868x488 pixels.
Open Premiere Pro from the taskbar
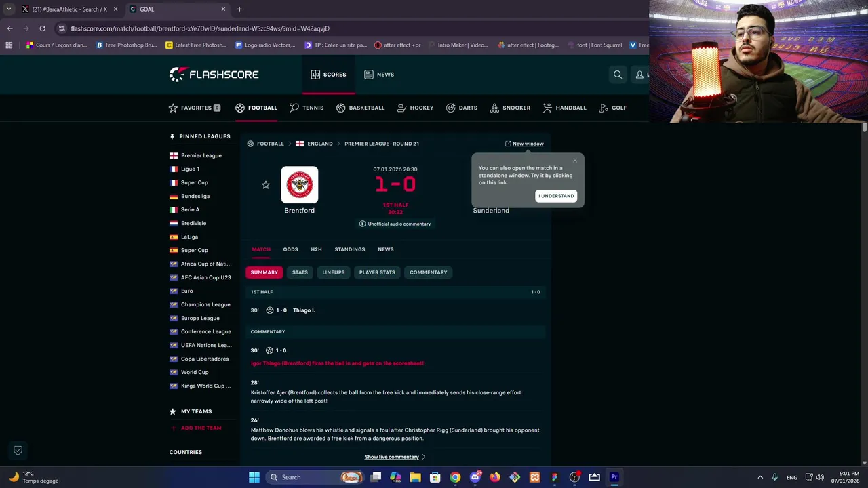(614, 477)
